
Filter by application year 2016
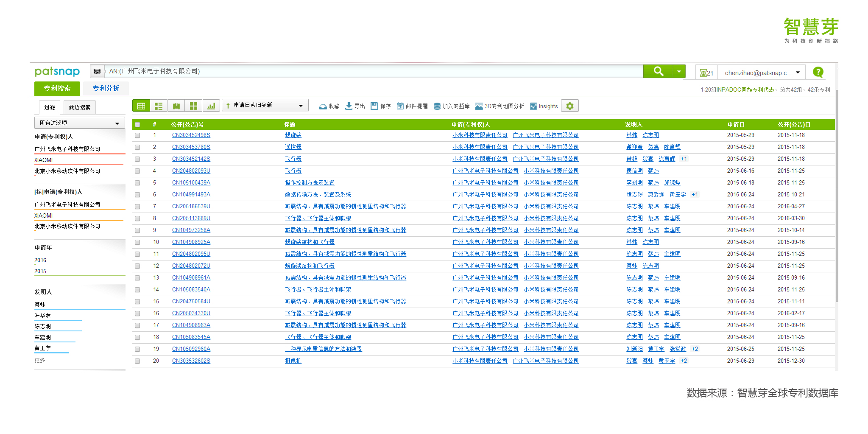[x=40, y=260]
